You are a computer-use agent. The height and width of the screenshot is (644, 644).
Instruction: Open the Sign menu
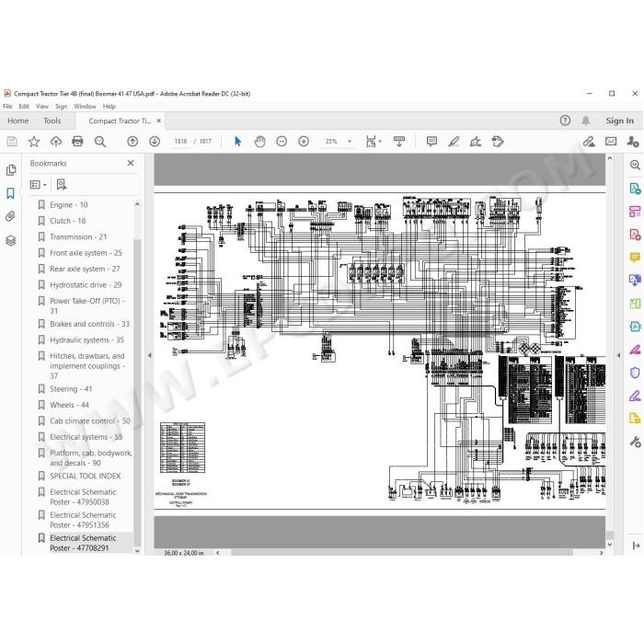click(x=62, y=107)
